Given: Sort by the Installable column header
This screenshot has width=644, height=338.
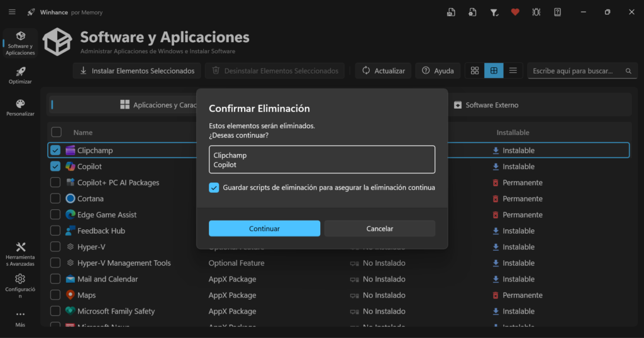Looking at the screenshot, I should click(x=513, y=133).
